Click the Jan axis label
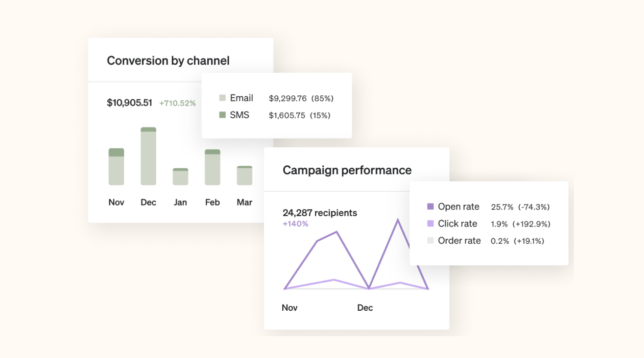This screenshot has width=644, height=358. click(x=180, y=202)
